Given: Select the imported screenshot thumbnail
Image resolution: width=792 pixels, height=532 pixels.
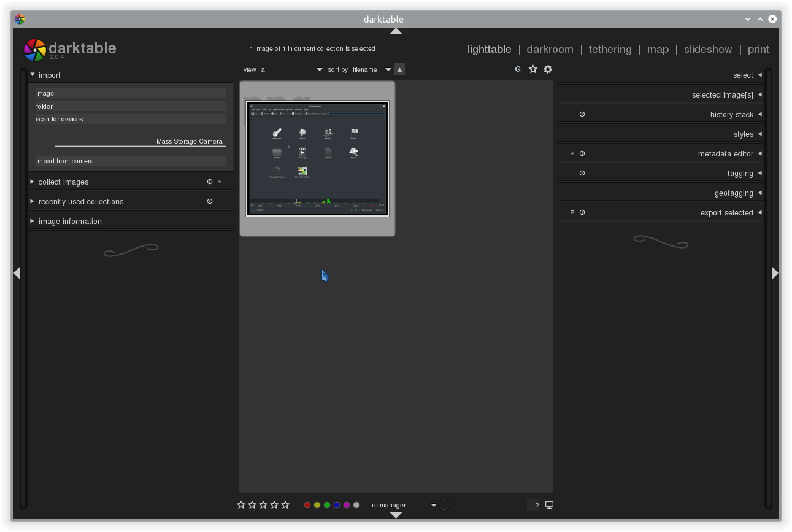Looking at the screenshot, I should coord(317,158).
